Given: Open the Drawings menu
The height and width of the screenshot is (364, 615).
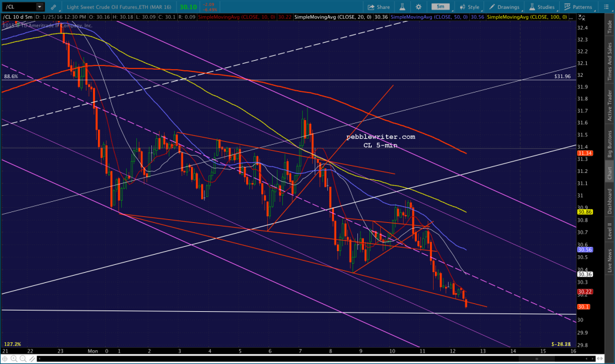Looking at the screenshot, I should [x=504, y=7].
